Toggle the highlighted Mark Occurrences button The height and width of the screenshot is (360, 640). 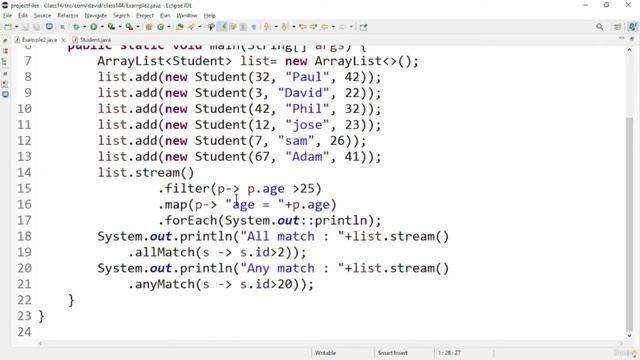pos(222,27)
